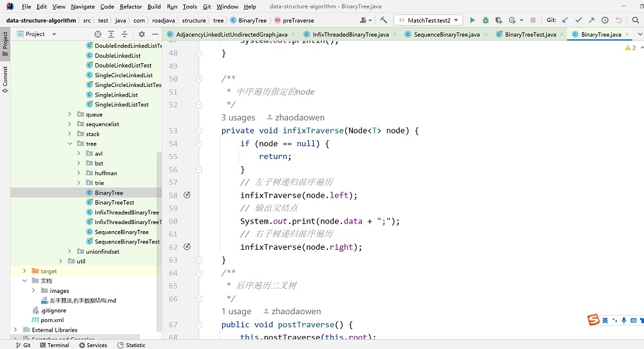Open the Terminal tool window

pos(55,345)
